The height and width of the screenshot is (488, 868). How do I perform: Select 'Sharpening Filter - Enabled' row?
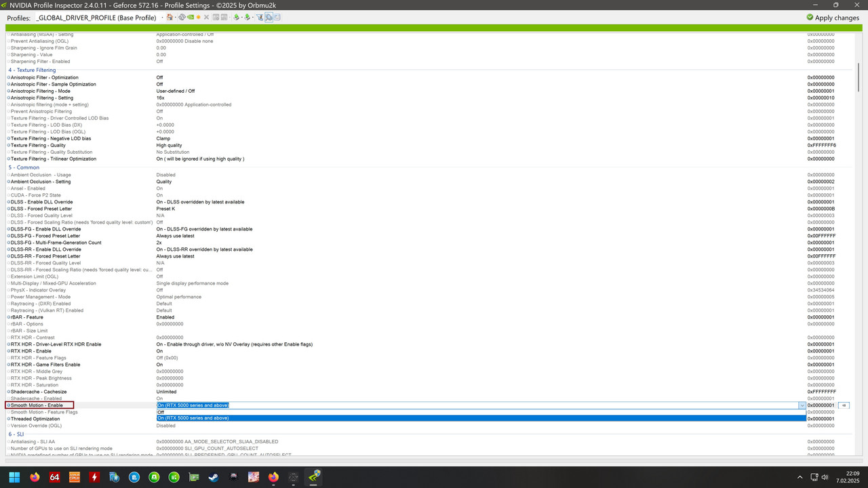(430, 62)
